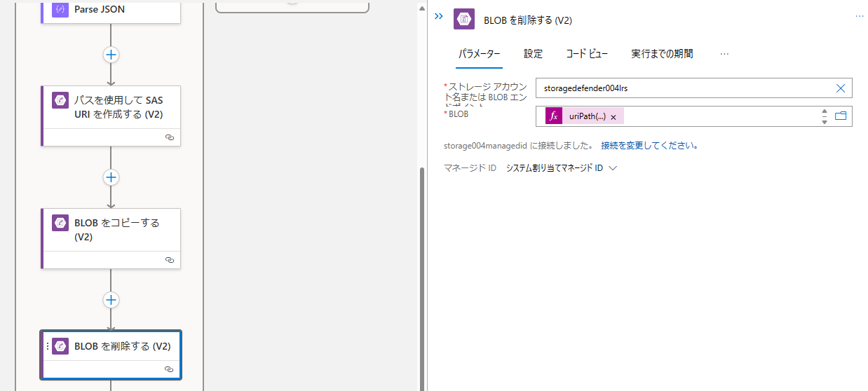The width and height of the screenshot is (868, 391).
Task: Select BLOB を削除する (V2) card
Action: (x=111, y=355)
